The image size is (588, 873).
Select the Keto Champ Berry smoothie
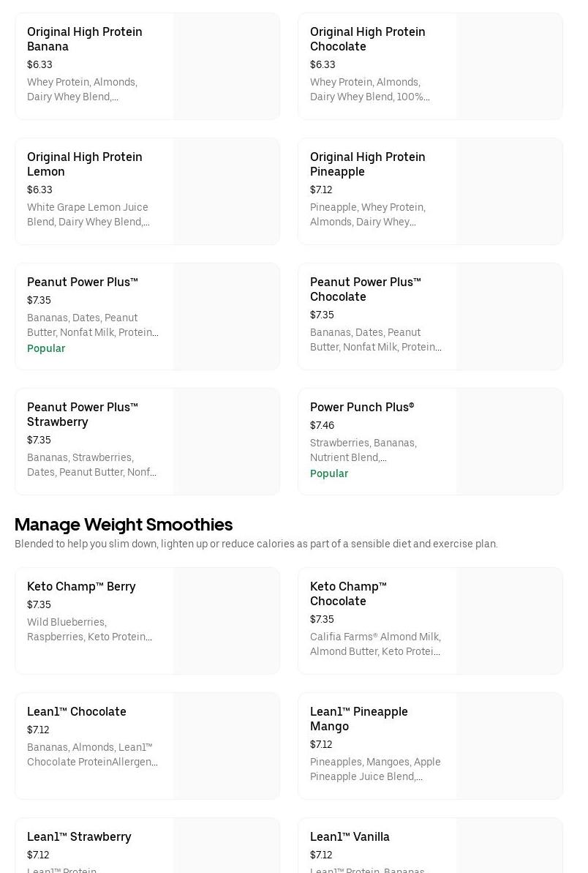pos(81,586)
